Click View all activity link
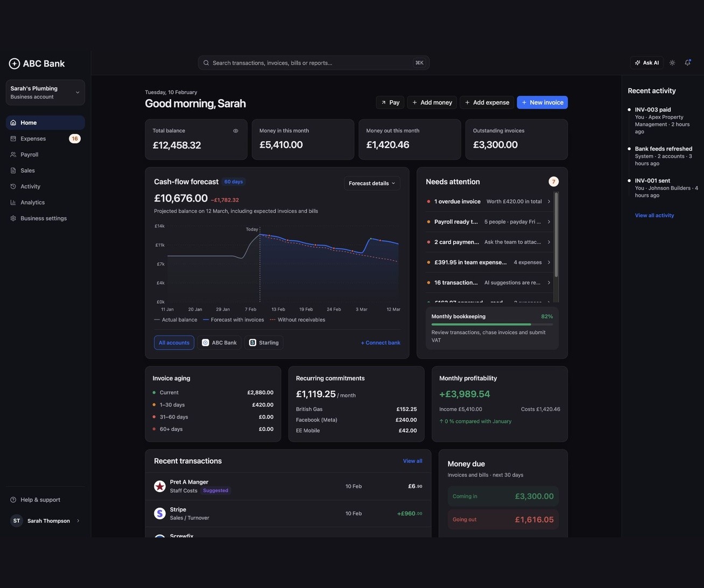The width and height of the screenshot is (704, 588). (654, 215)
